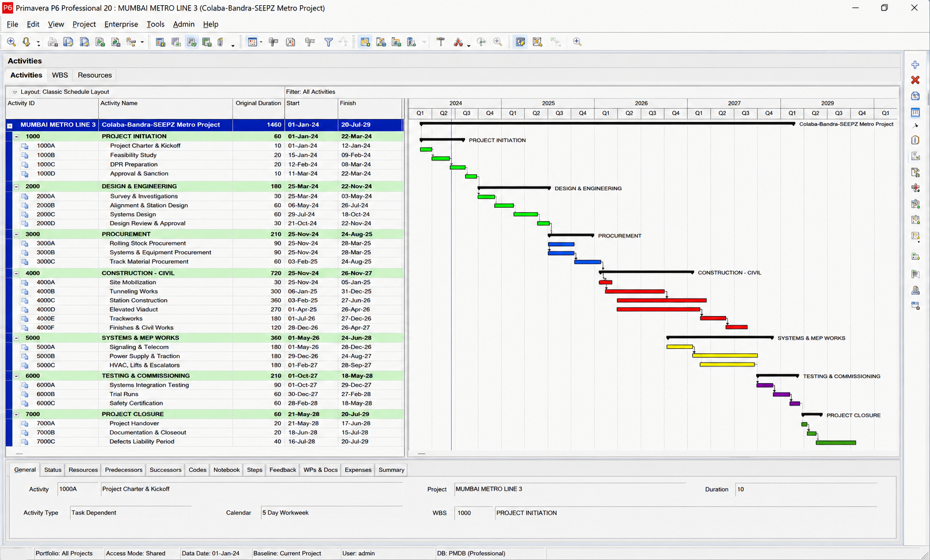The height and width of the screenshot is (560, 930).
Task: Click the activity icon beside 6000C
Action: (25, 403)
